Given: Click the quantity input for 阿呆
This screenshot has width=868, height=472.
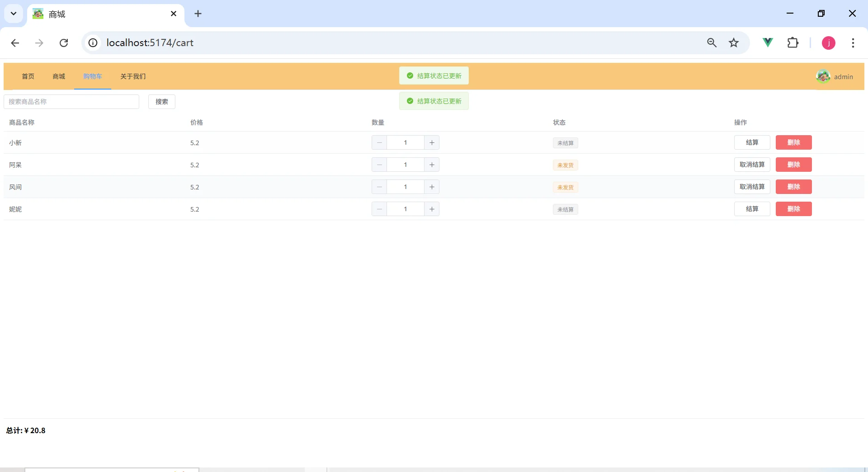Looking at the screenshot, I should [406, 165].
